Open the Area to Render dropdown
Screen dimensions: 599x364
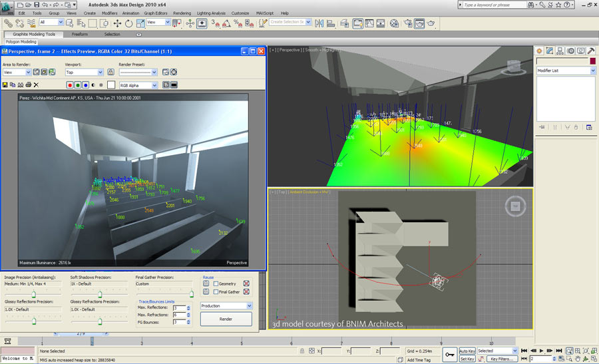pyautogui.click(x=17, y=72)
